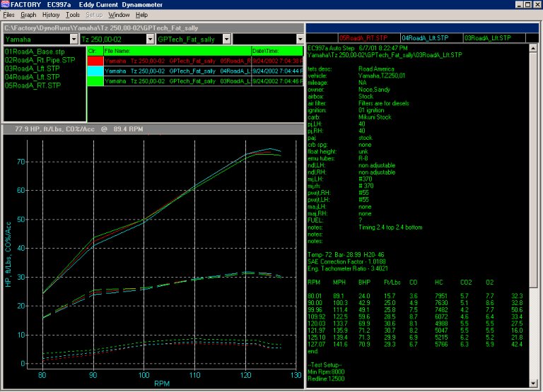Open the Files menu
Image resolution: width=543 pixels, height=392 pixels.
click(x=8, y=14)
